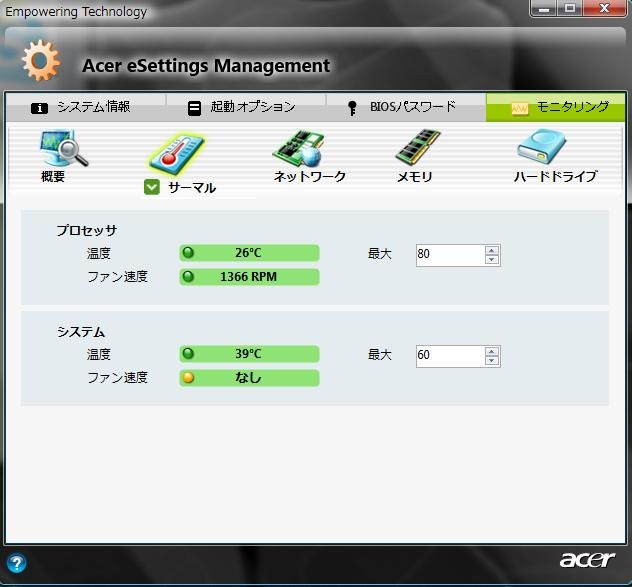Click the processor fan speed 1366 RPM bar
Image resolution: width=632 pixels, height=587 pixels.
(x=249, y=277)
